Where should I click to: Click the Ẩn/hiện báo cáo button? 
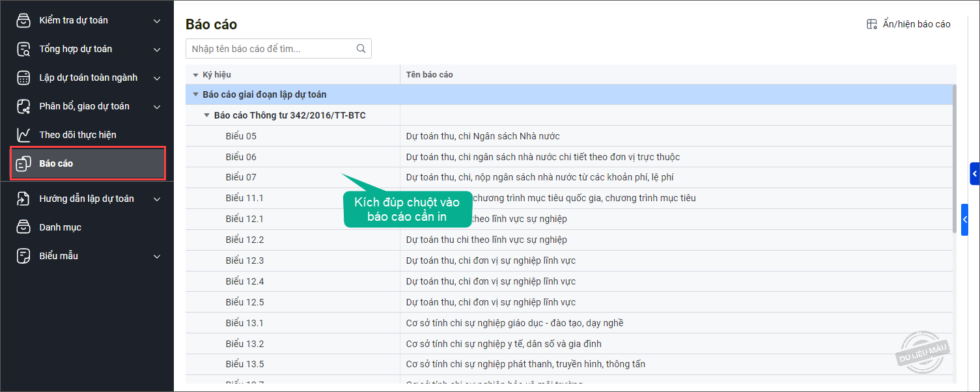coord(908,24)
